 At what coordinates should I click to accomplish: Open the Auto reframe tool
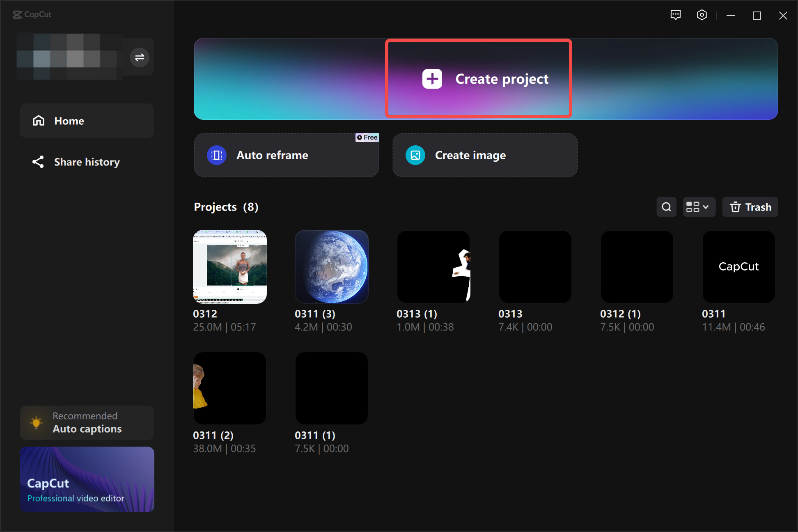coord(286,155)
